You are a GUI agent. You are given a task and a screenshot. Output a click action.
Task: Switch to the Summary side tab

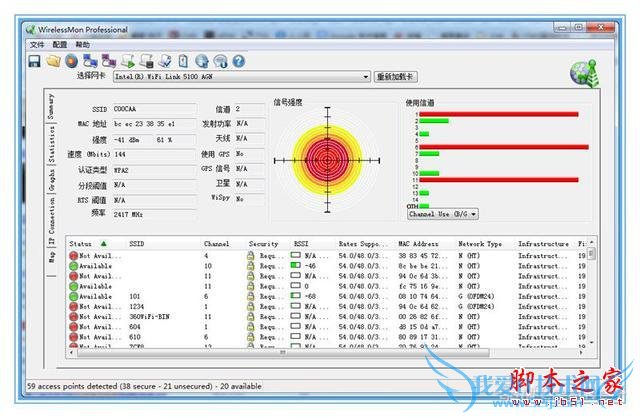[51, 106]
